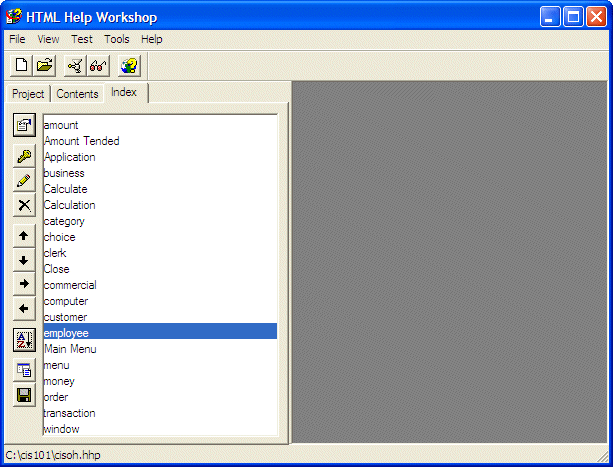Click the View compiled file glasses icon

(98, 65)
